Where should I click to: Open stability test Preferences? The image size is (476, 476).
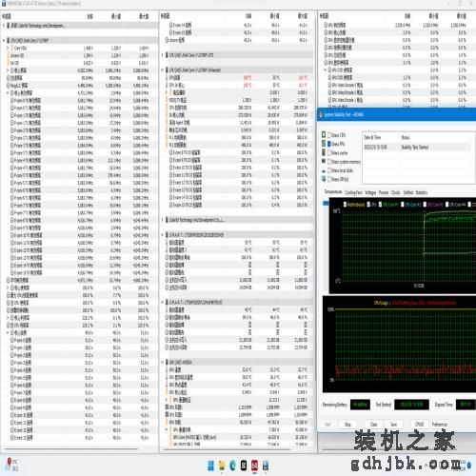(440, 425)
